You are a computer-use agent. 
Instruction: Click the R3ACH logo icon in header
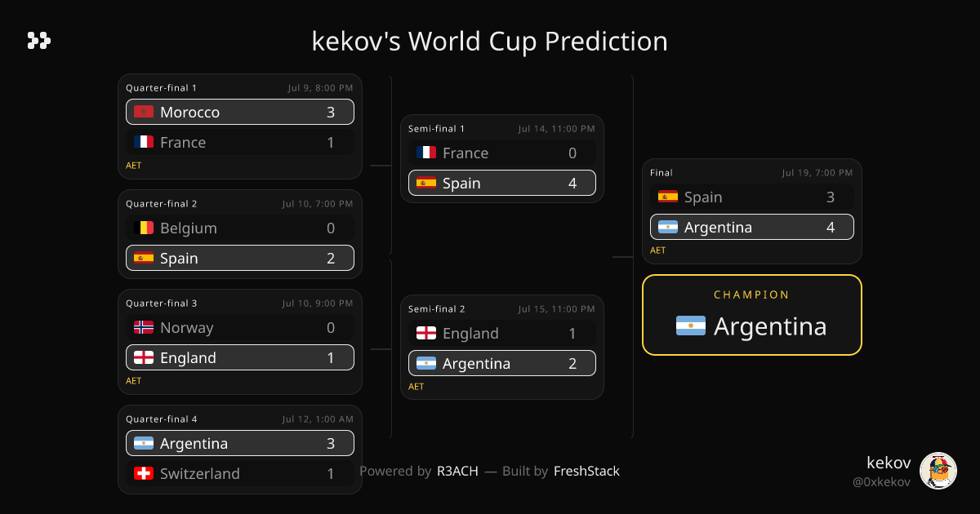[x=39, y=40]
